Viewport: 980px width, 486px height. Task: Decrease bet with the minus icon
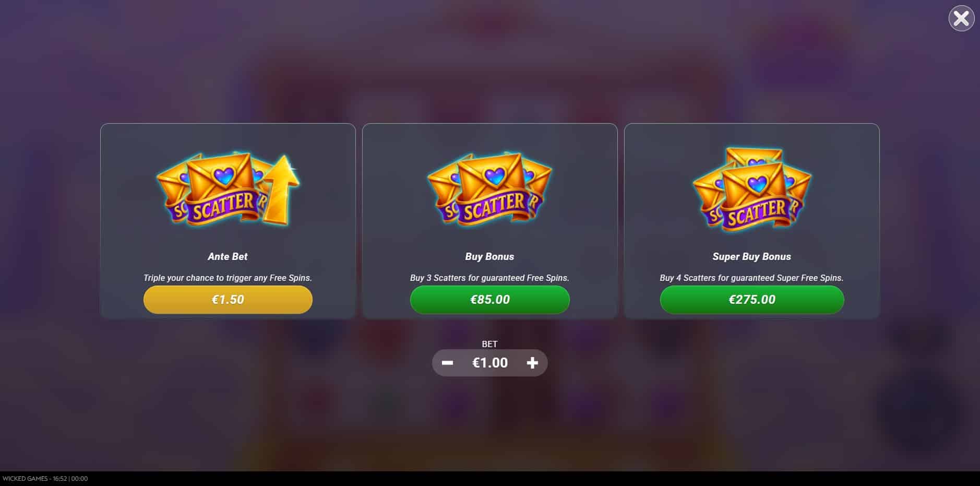click(x=447, y=363)
